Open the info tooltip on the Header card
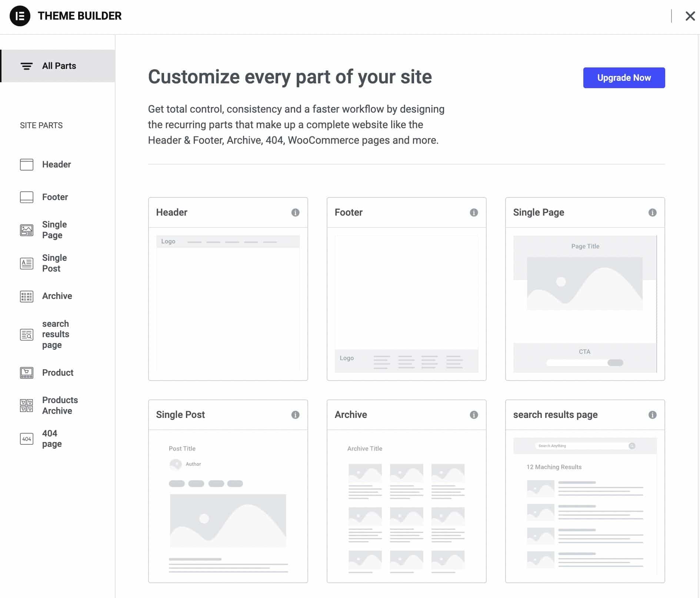Image resolution: width=700 pixels, height=598 pixels. click(295, 213)
